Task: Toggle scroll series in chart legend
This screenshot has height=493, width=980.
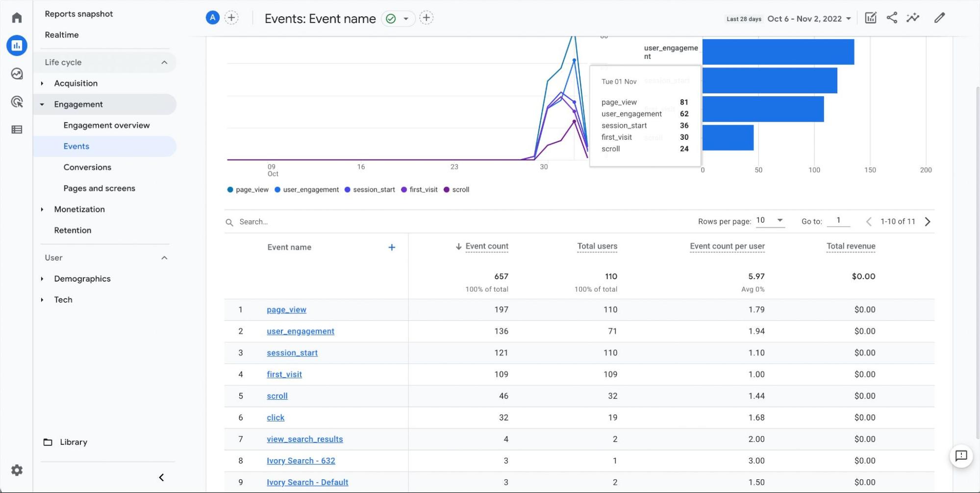Action: click(x=456, y=190)
